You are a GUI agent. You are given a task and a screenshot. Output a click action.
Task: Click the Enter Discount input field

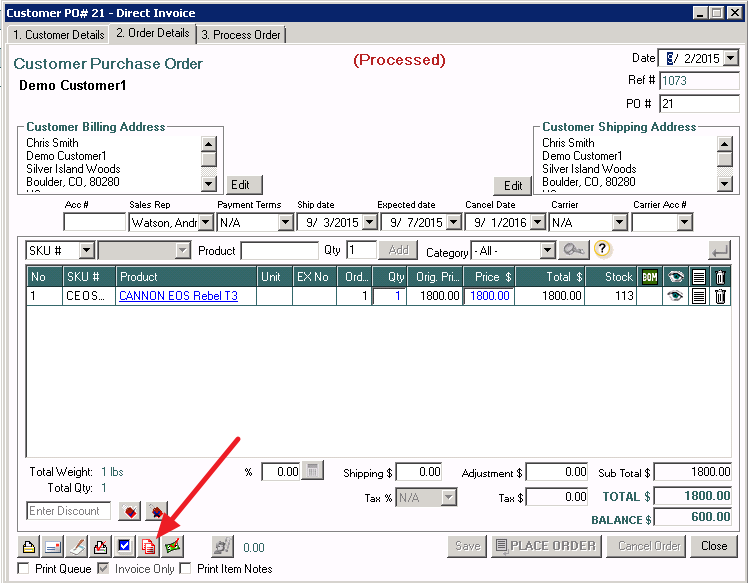pyautogui.click(x=68, y=511)
